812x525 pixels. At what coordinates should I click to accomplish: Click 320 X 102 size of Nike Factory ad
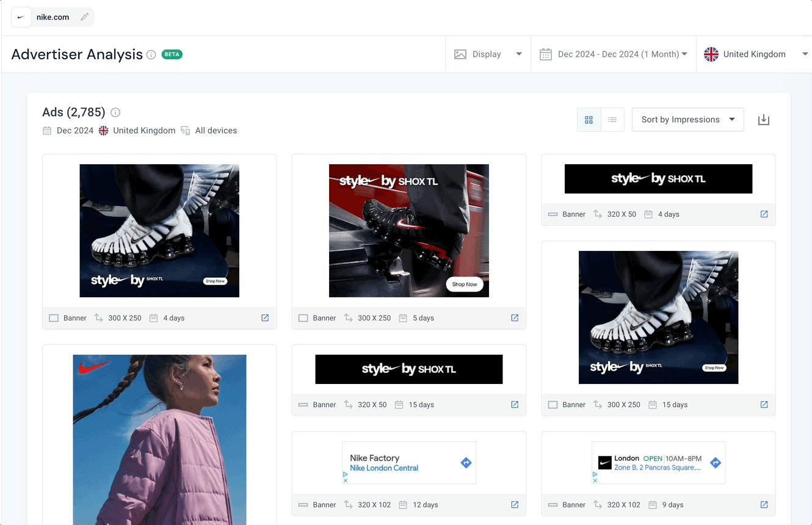coord(374,505)
